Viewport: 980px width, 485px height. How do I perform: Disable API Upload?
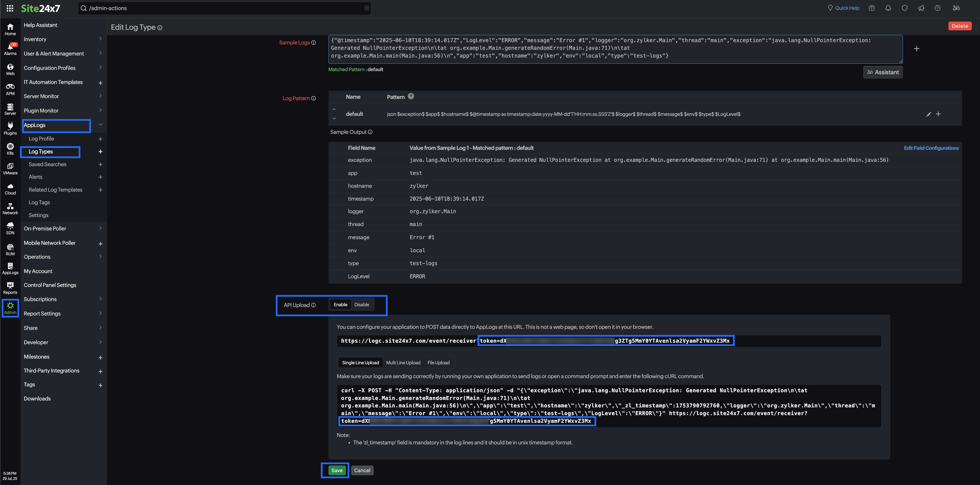[x=361, y=305]
